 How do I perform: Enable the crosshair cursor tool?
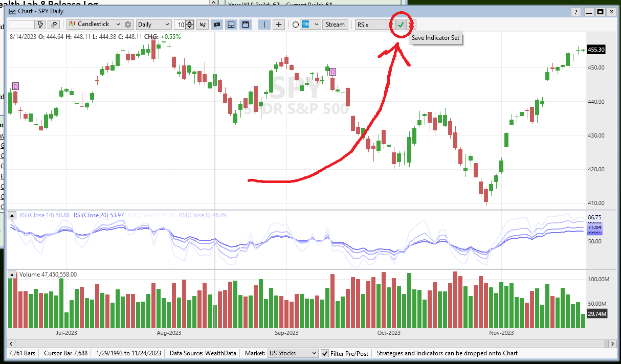coord(279,24)
